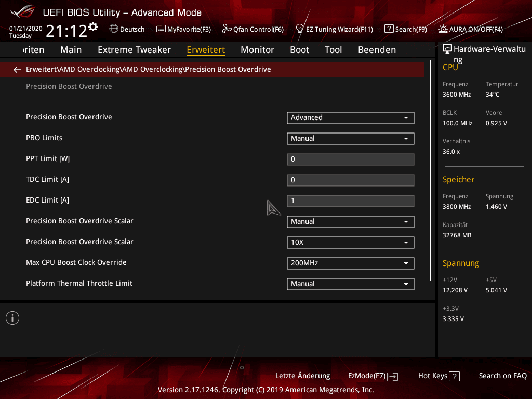
Task: Open the Scalar mode Manual dropdown
Action: 351,221
